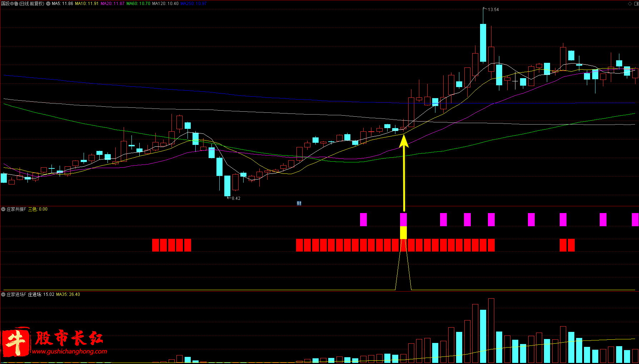Select the 国投中鲁 (日线.前复权) title text
The height and width of the screenshot is (364, 639).
coord(23,4)
